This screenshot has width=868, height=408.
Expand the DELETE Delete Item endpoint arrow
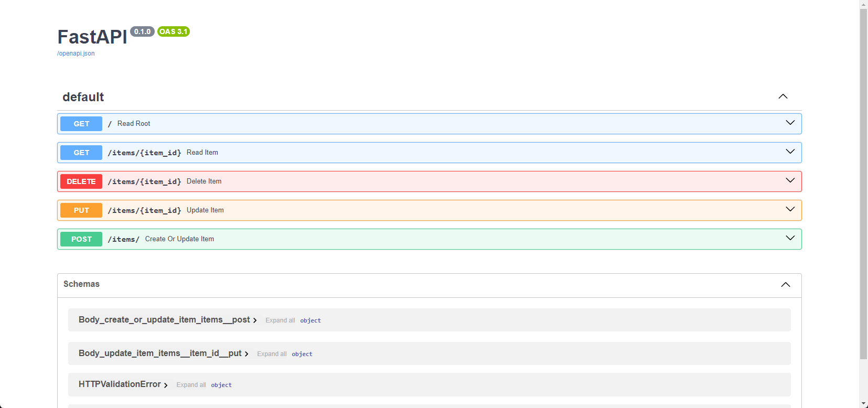click(x=790, y=180)
